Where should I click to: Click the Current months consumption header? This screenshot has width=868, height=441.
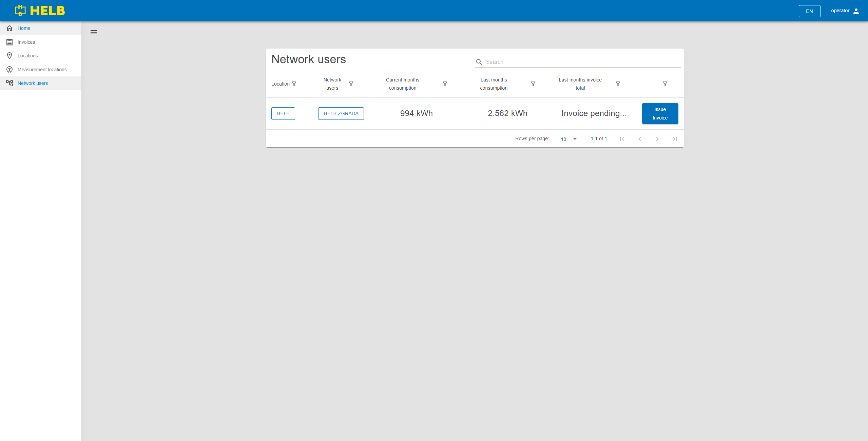[x=403, y=84]
